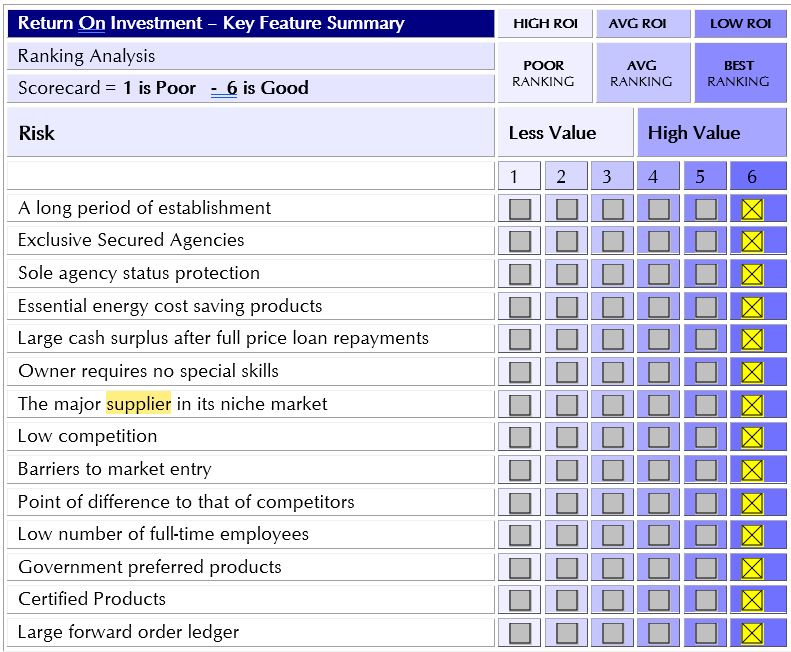This screenshot has height=652, width=791.
Task: Check score 4 for major supplier in niche market
Action: point(659,405)
